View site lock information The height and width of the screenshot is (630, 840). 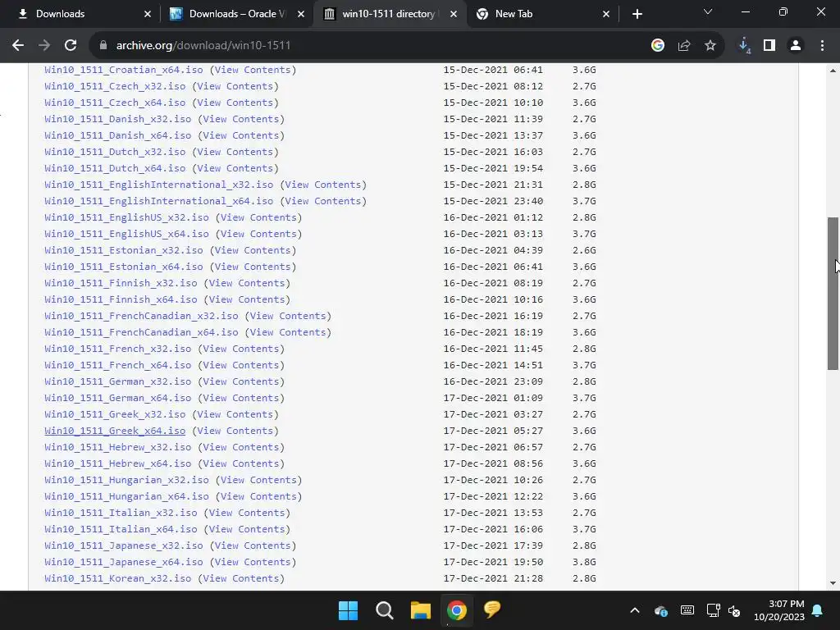tap(103, 46)
